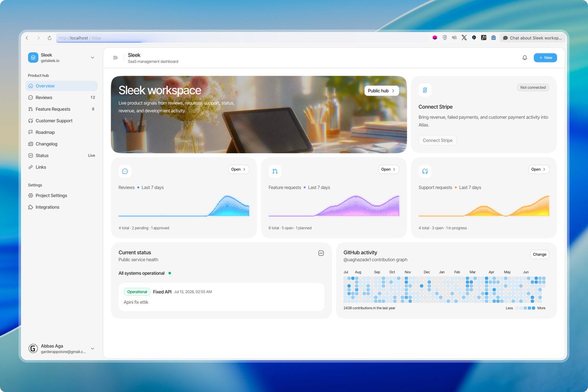Screen dimensions: 588x392
Task: Open the Reviews card
Action: click(x=239, y=170)
